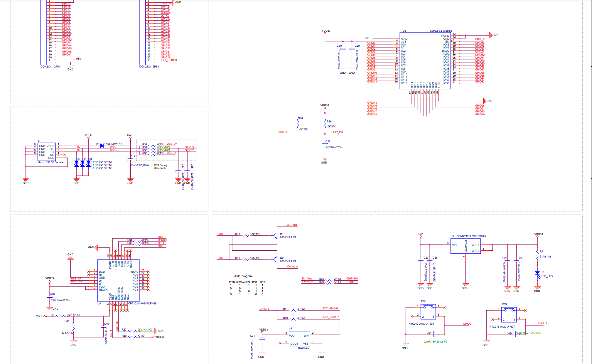Select the C22 1uF capacitor symbol
This screenshot has width=592, height=364.
pos(325,144)
